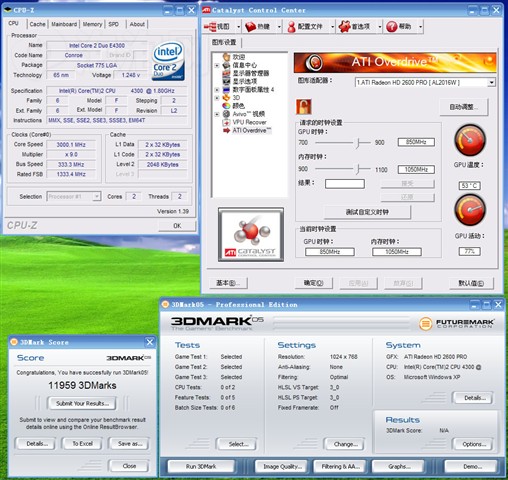This screenshot has height=480, width=508.
Task: Click the Catalyst Control Center logo thumbnail
Action: pos(251,235)
